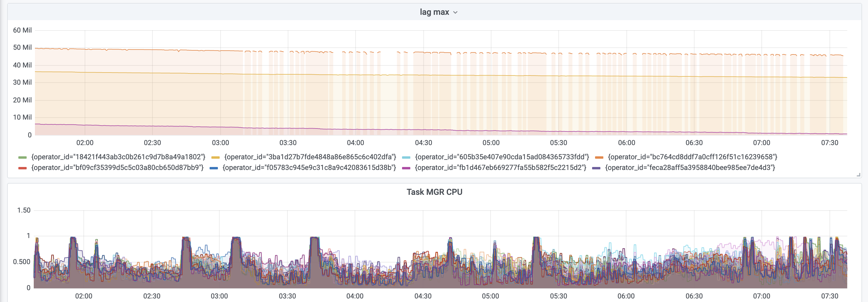Isolate series label operator_id bf09cf35399d5c5c

[117, 168]
